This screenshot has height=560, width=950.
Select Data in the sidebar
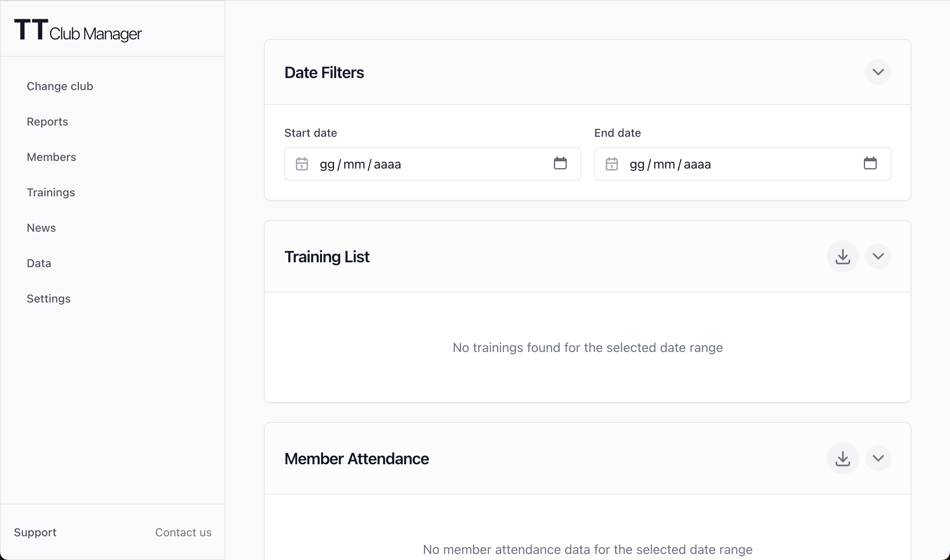coord(39,264)
